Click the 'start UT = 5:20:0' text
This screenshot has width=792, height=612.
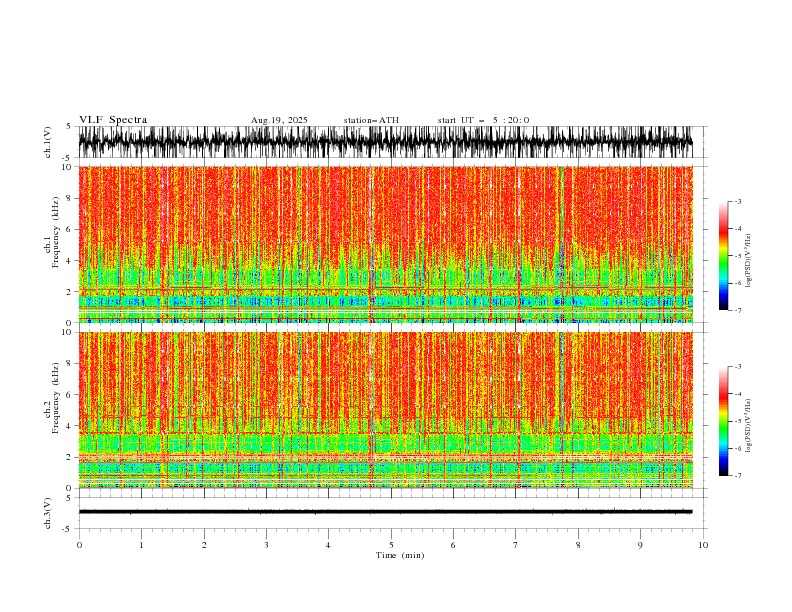point(483,120)
